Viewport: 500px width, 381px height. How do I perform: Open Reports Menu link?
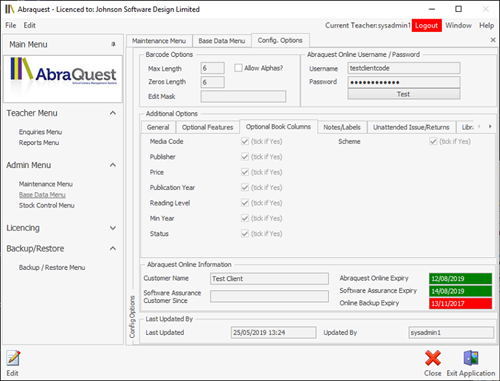[39, 143]
